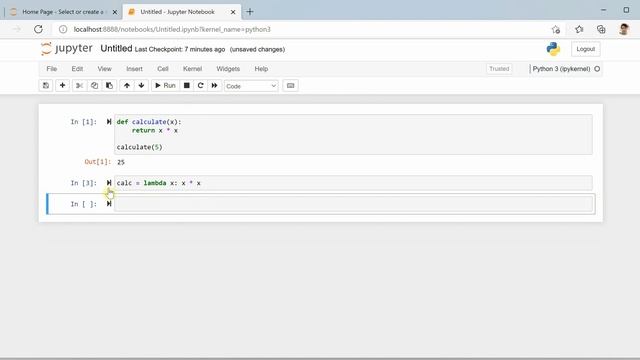Click the Jupyter logo

tap(67, 49)
